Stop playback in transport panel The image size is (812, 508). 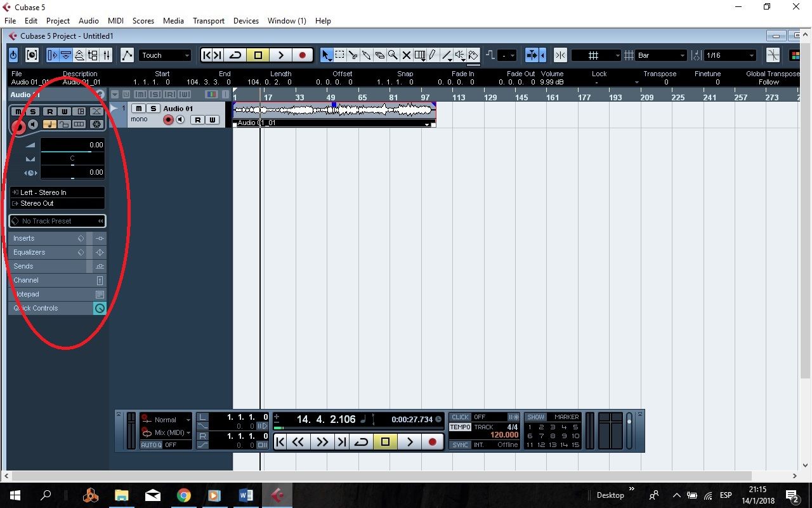(385, 441)
